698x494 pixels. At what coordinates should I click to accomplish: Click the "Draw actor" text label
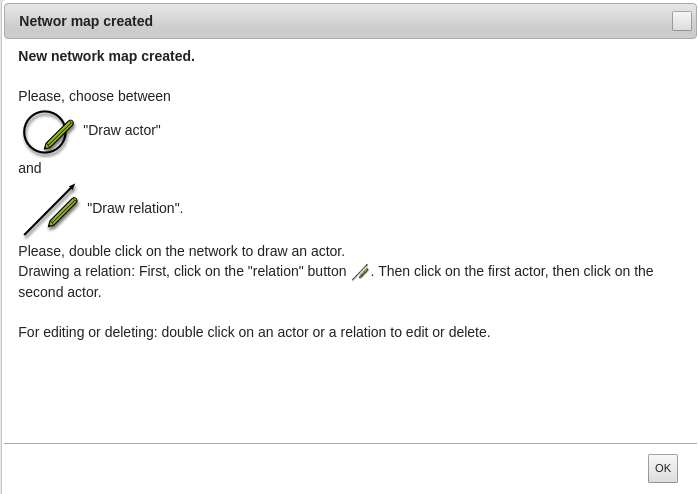[122, 130]
